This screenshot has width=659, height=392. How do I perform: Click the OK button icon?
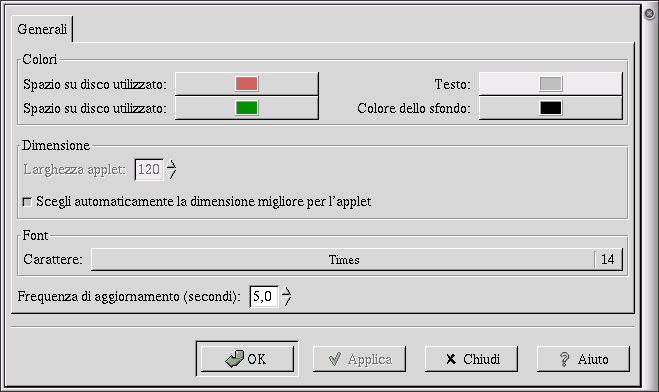click(235, 359)
